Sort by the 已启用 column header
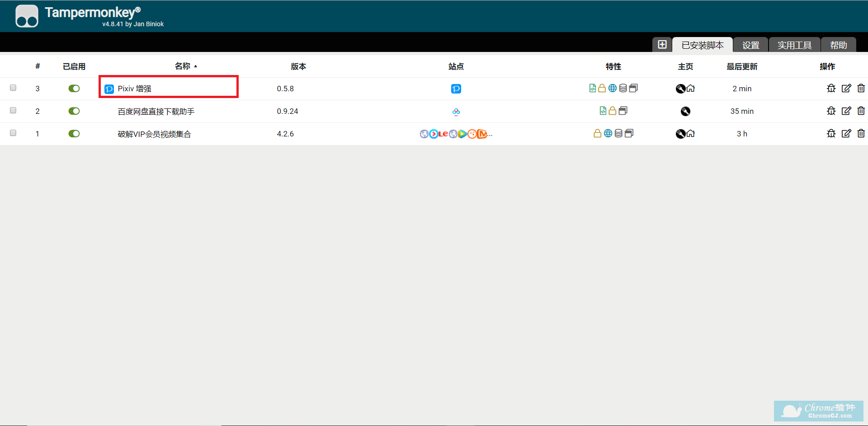 (74, 66)
